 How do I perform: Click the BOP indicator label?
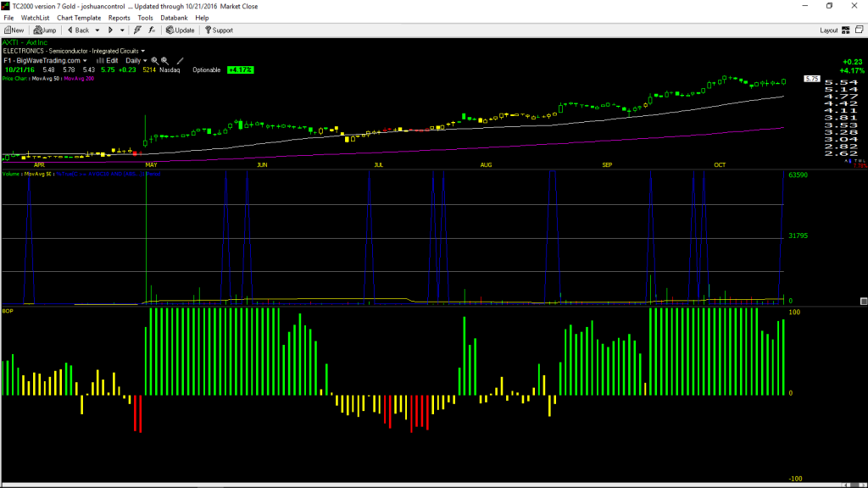pos(8,312)
